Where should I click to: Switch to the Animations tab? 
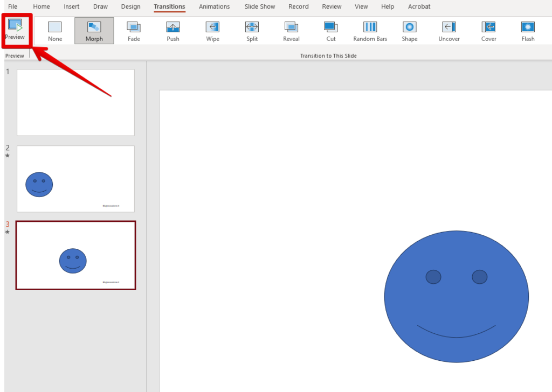click(214, 6)
